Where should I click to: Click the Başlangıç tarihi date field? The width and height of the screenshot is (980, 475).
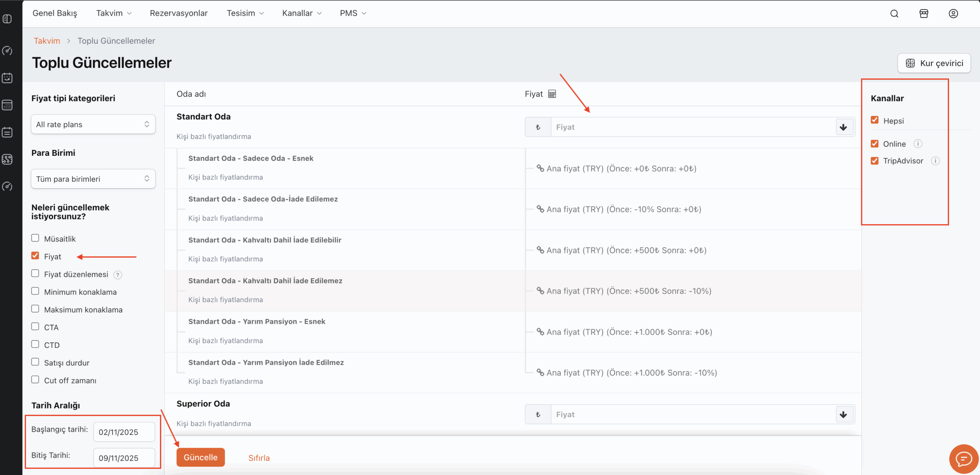[x=124, y=432]
